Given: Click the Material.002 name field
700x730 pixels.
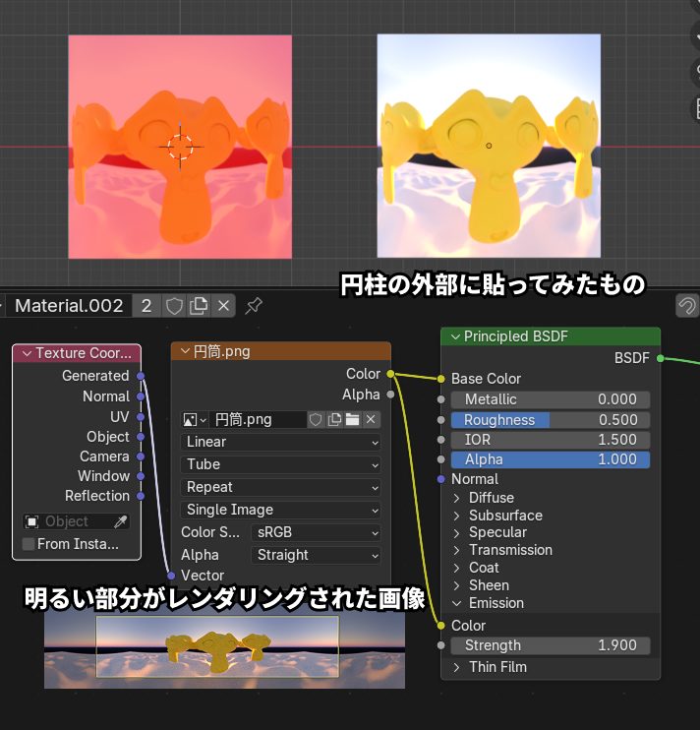Looking at the screenshot, I should pos(69,306).
